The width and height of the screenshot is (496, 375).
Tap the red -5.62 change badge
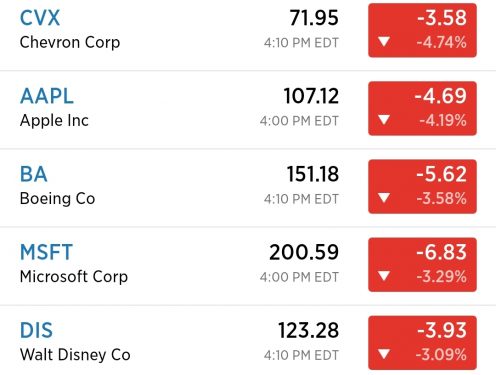pyautogui.click(x=422, y=186)
